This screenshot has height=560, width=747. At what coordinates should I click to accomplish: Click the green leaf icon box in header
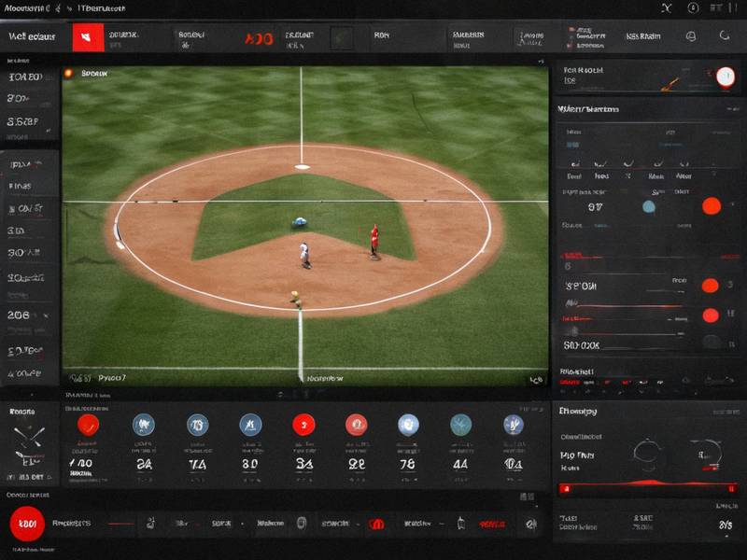click(x=342, y=37)
